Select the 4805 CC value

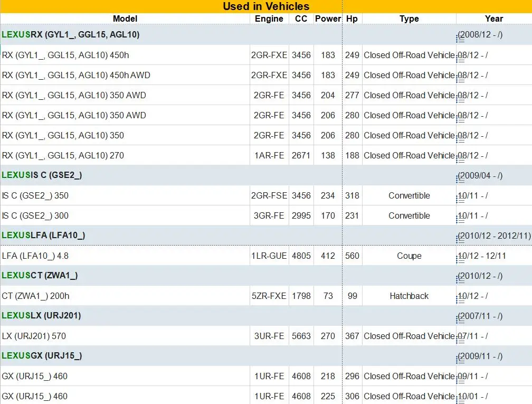pos(301,256)
